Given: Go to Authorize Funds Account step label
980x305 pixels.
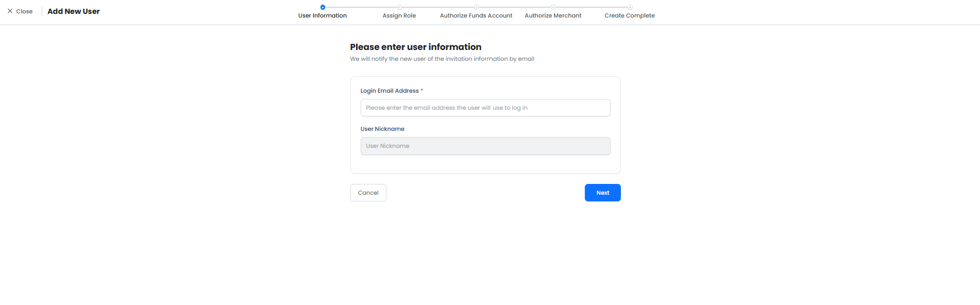Looking at the screenshot, I should pyautogui.click(x=476, y=15).
